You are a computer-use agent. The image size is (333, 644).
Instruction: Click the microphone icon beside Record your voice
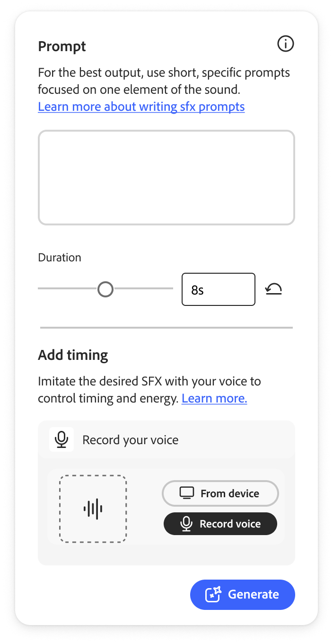(x=61, y=439)
